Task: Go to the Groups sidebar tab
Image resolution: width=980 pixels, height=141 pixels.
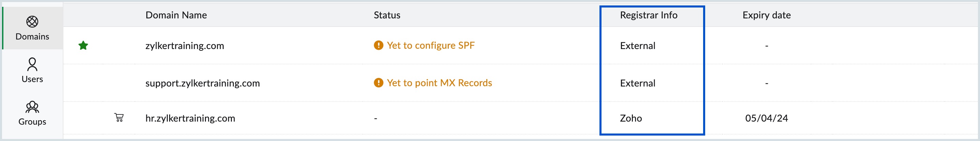Action: tap(32, 113)
